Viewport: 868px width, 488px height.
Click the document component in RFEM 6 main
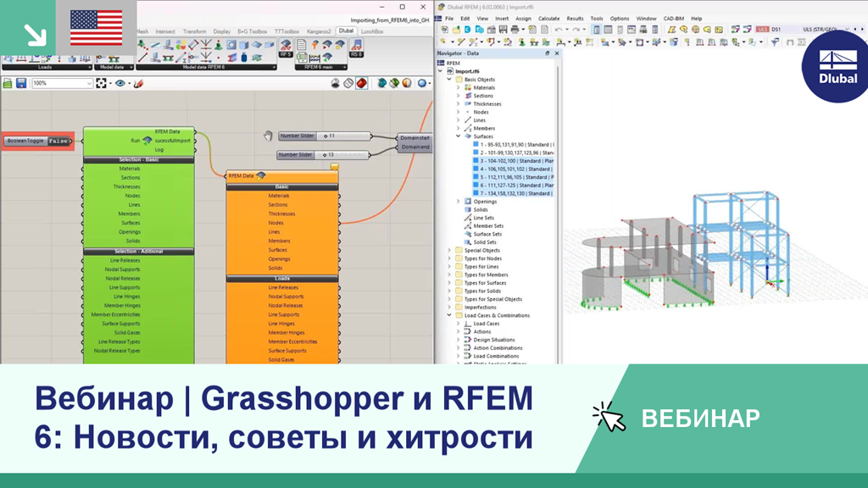click(302, 45)
